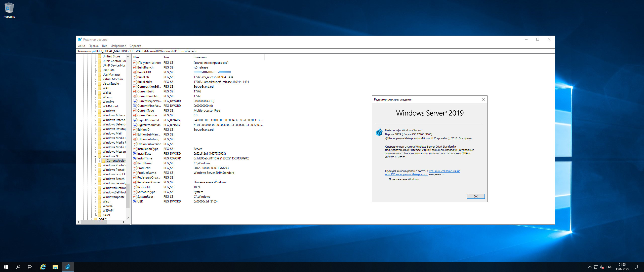The image size is (644, 272).
Task: Select the CurrentMajorVersion DWORD icon
Action: tap(135, 101)
